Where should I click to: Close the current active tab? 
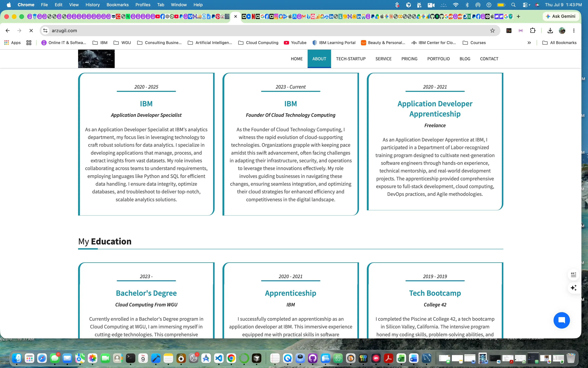[x=235, y=16]
